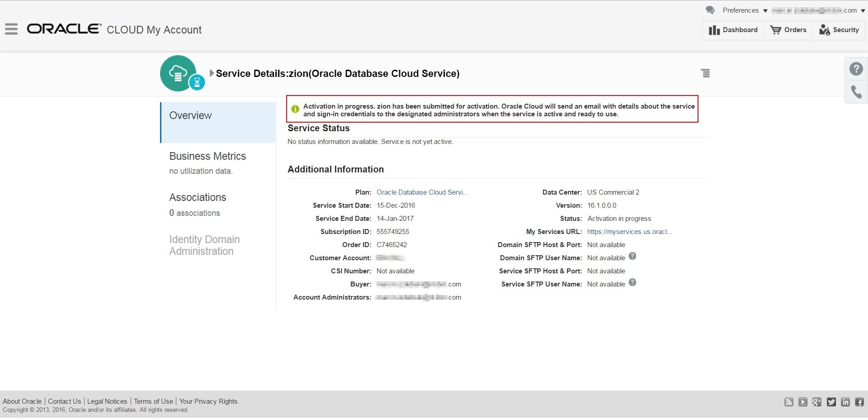This screenshot has width=868, height=420.
Task: Click the 0 associations text
Action: tap(194, 213)
